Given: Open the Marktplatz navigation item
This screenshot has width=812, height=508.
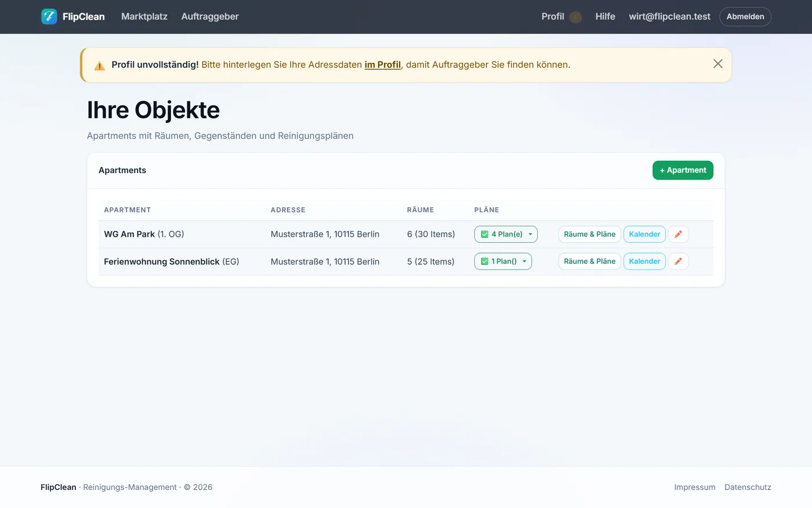Looking at the screenshot, I should coord(144,16).
